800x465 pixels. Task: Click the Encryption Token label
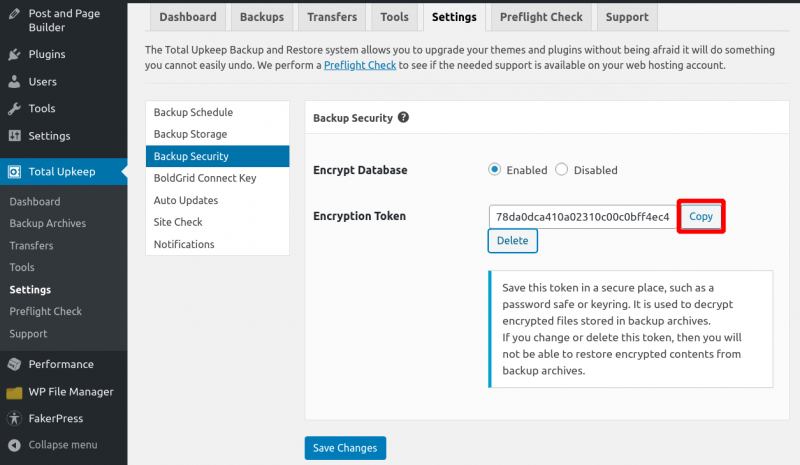point(359,216)
